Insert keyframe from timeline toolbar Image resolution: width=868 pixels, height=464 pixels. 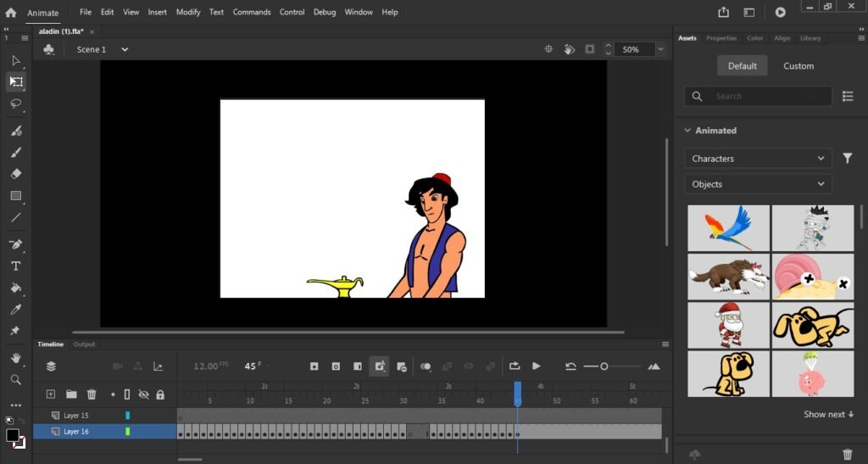[314, 366]
